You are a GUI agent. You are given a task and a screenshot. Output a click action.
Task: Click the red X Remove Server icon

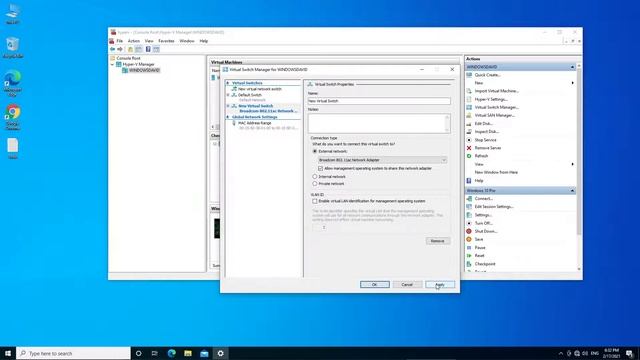(x=469, y=148)
